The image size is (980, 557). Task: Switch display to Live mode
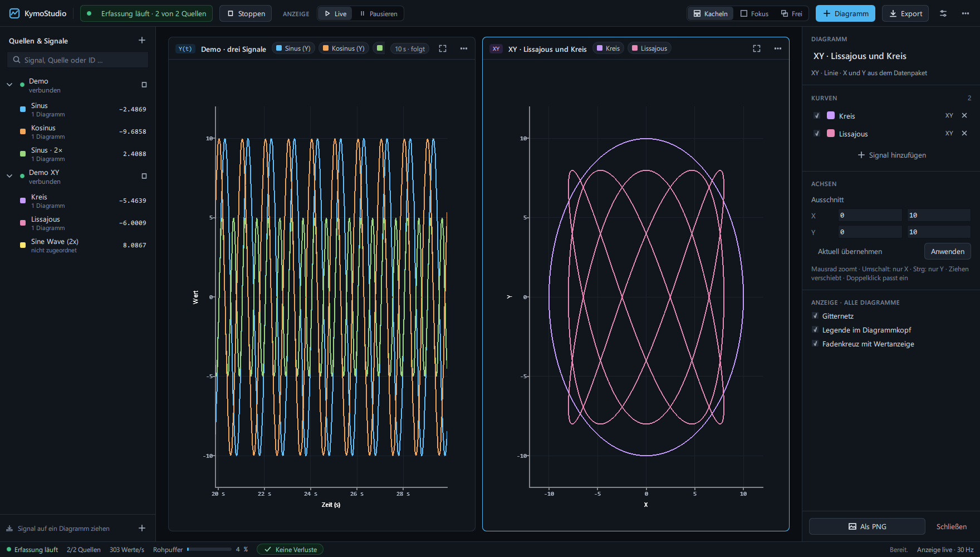tap(335, 13)
